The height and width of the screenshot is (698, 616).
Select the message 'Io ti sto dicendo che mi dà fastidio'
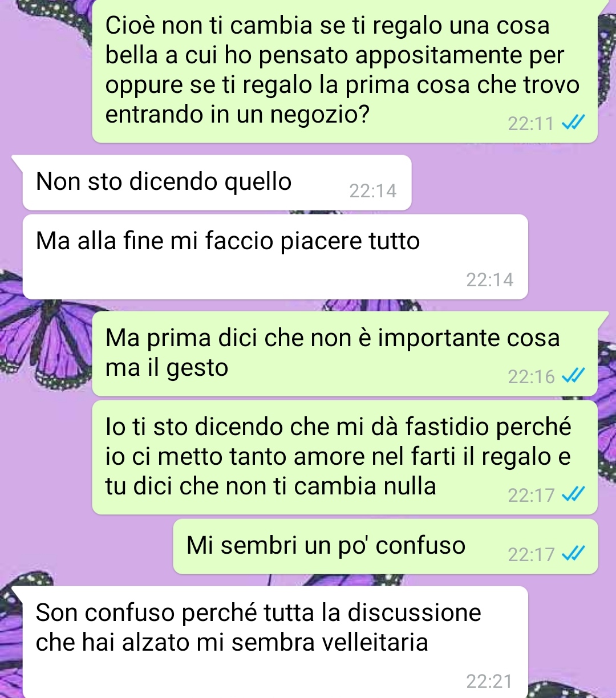tap(345, 457)
